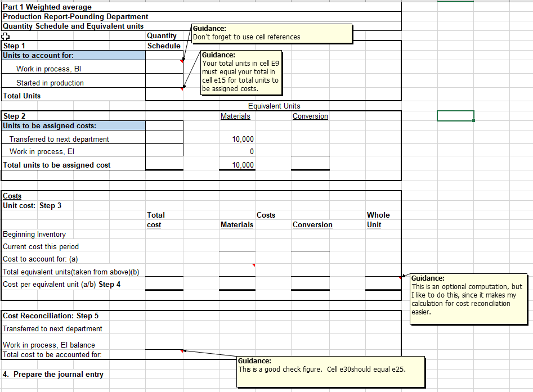Click 'Work in process, EI' row label
The image size is (533, 392).
pos(73,151)
